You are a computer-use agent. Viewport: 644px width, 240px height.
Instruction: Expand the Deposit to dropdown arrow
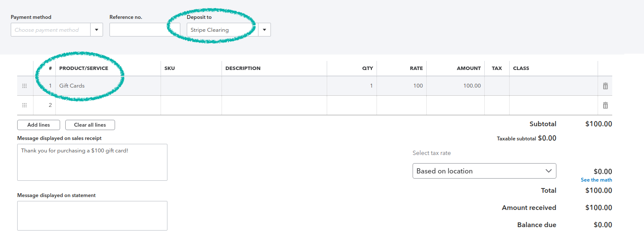click(264, 30)
